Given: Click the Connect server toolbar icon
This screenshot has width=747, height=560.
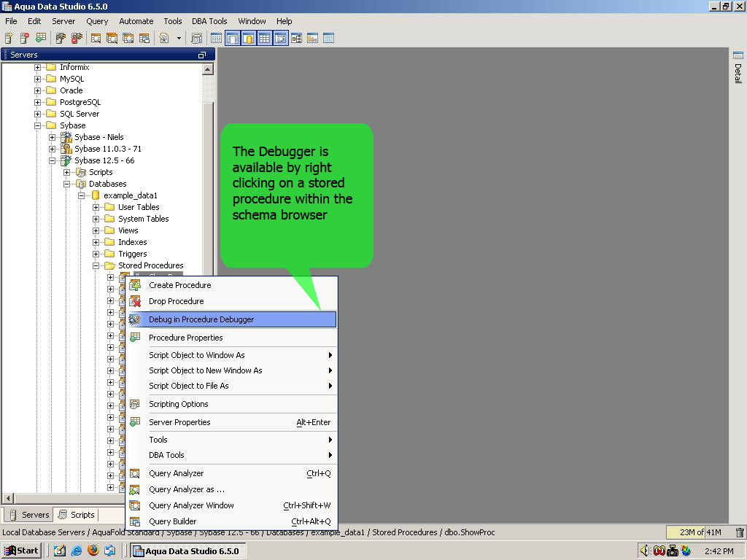Looking at the screenshot, I should (x=61, y=38).
